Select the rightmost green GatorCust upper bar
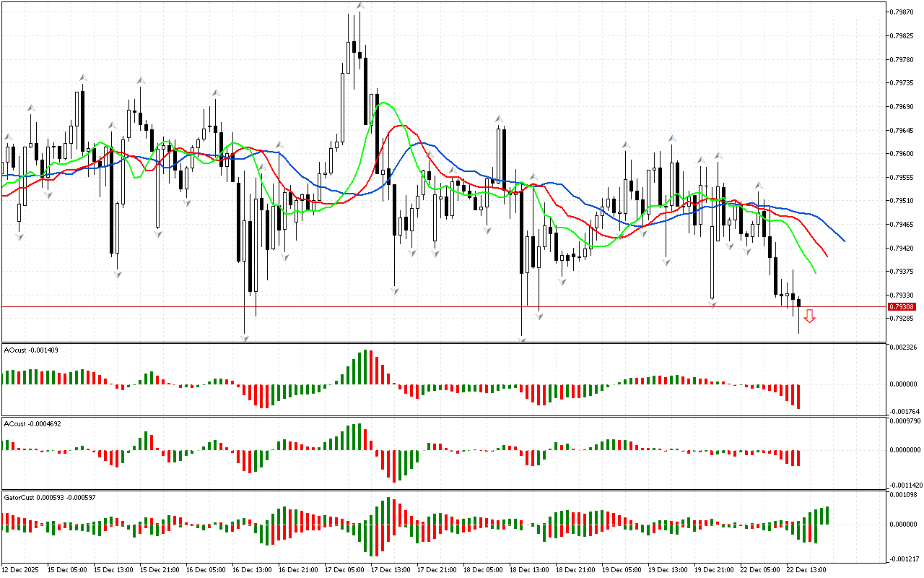924x578 pixels. point(827,515)
